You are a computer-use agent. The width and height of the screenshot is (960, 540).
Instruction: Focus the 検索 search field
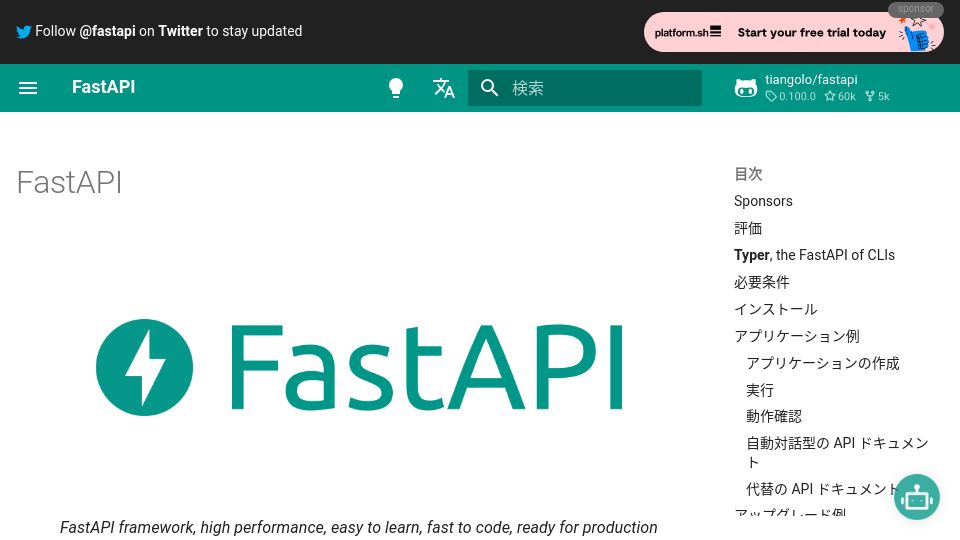tap(585, 88)
